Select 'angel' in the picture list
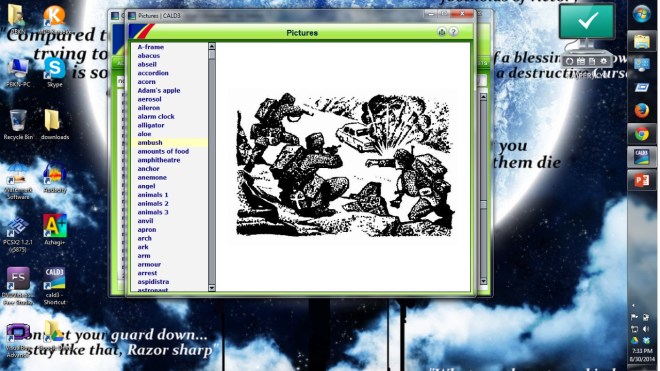 pyautogui.click(x=146, y=186)
